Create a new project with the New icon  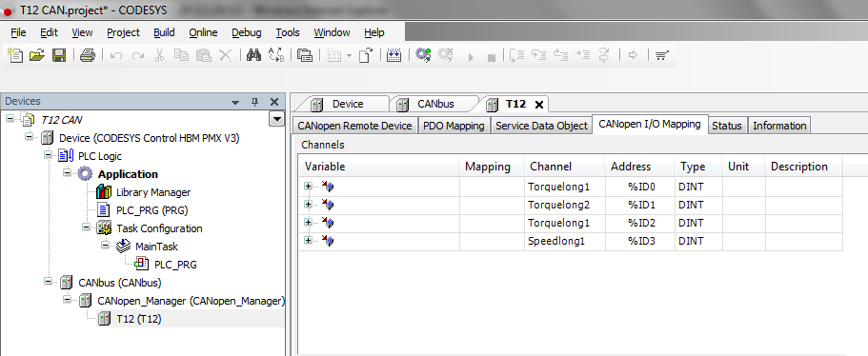pos(15,55)
